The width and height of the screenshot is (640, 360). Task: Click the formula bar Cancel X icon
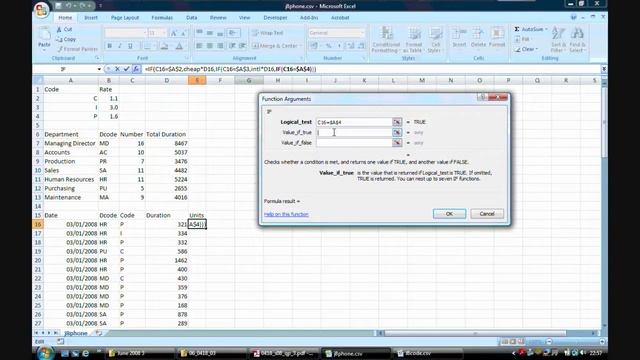(117, 69)
